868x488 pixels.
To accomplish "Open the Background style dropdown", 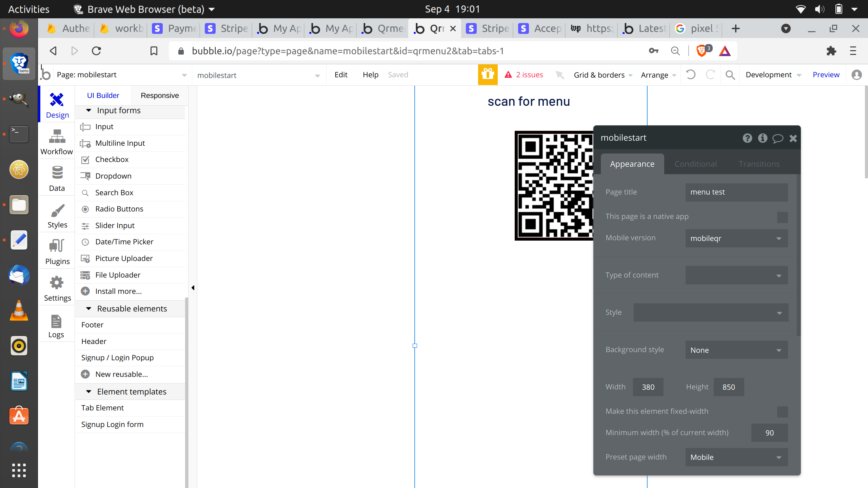I will pyautogui.click(x=736, y=350).
